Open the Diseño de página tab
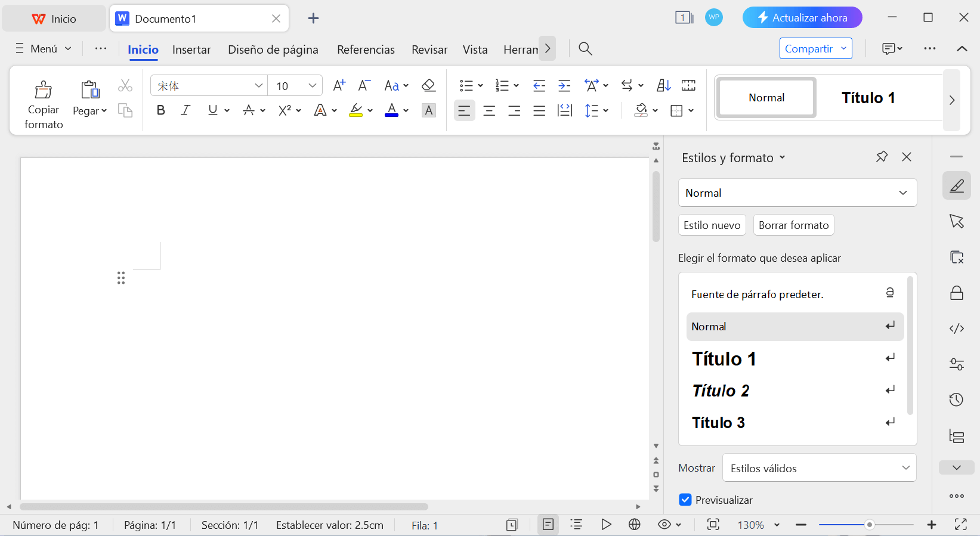The height and width of the screenshot is (536, 980). 273,49
